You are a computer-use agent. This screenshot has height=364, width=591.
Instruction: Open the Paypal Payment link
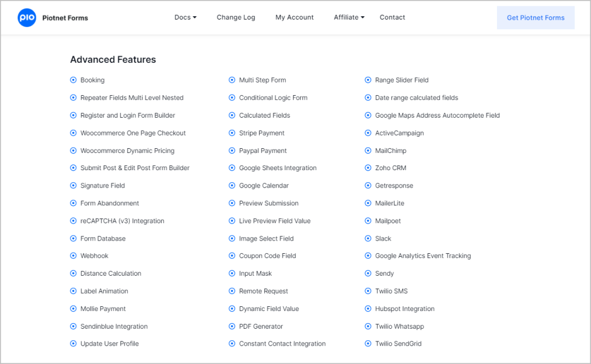click(x=263, y=151)
